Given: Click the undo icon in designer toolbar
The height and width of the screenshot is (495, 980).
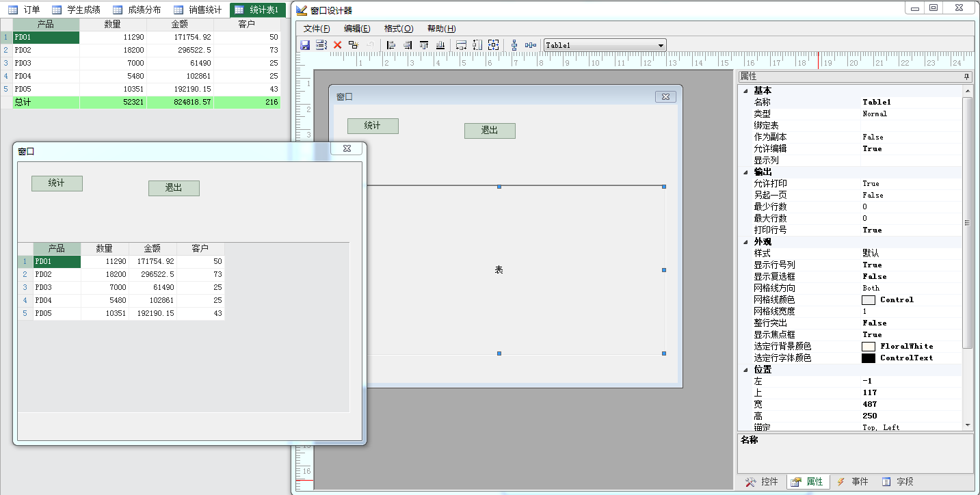Looking at the screenshot, I should click(370, 45).
